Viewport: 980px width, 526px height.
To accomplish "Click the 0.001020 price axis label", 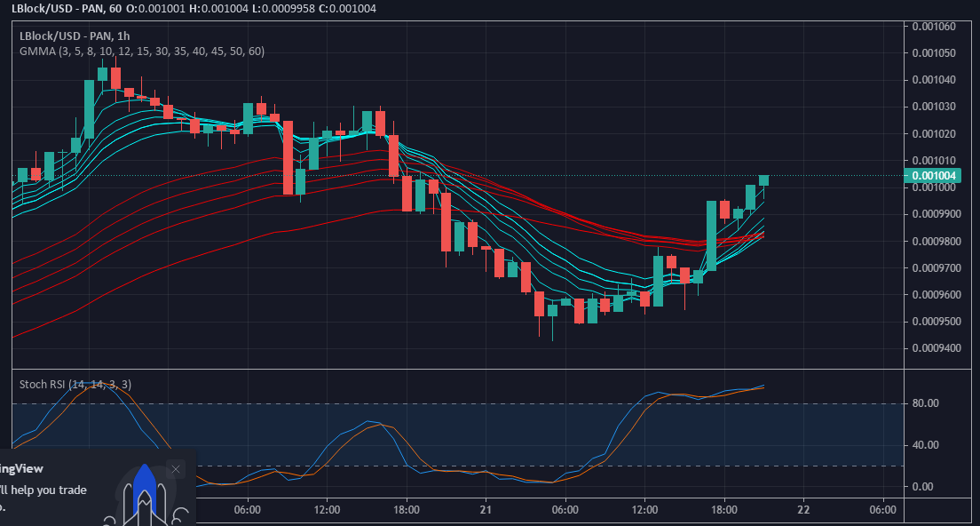I will coord(934,134).
